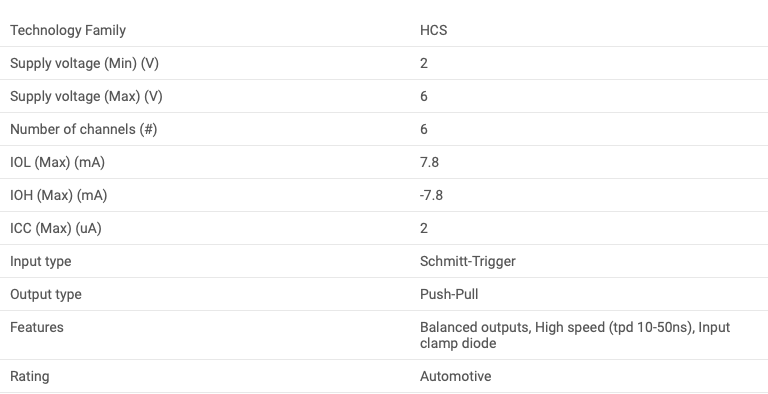This screenshot has width=768, height=394.
Task: Click the IOH (Max) (mA) label
Action: (58, 196)
